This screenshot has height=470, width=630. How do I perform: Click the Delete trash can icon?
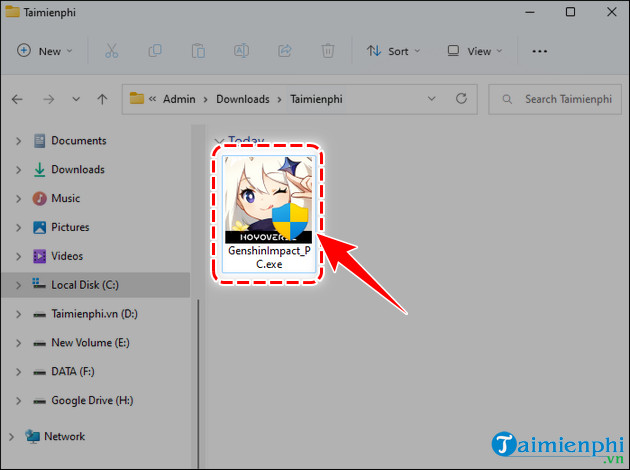click(x=327, y=51)
